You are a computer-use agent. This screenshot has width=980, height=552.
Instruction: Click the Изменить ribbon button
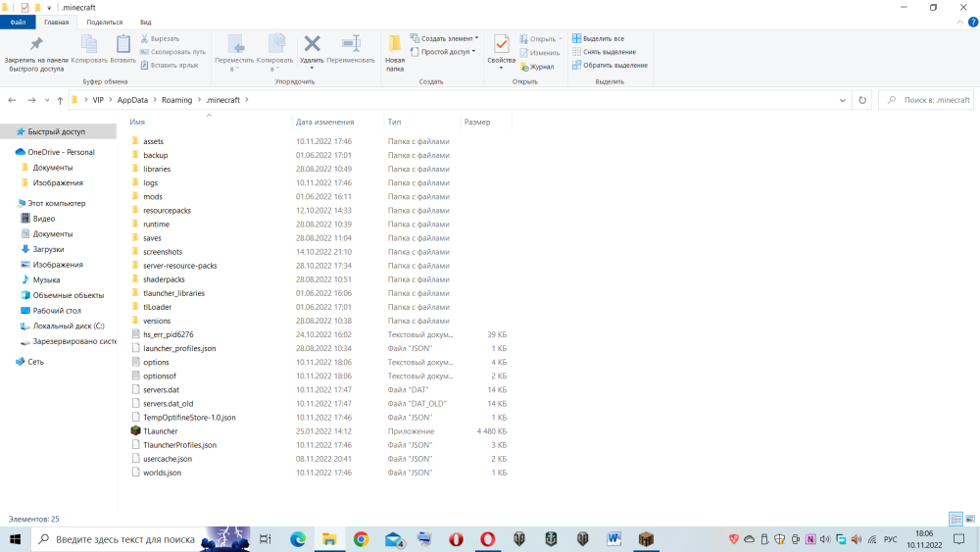coord(540,53)
